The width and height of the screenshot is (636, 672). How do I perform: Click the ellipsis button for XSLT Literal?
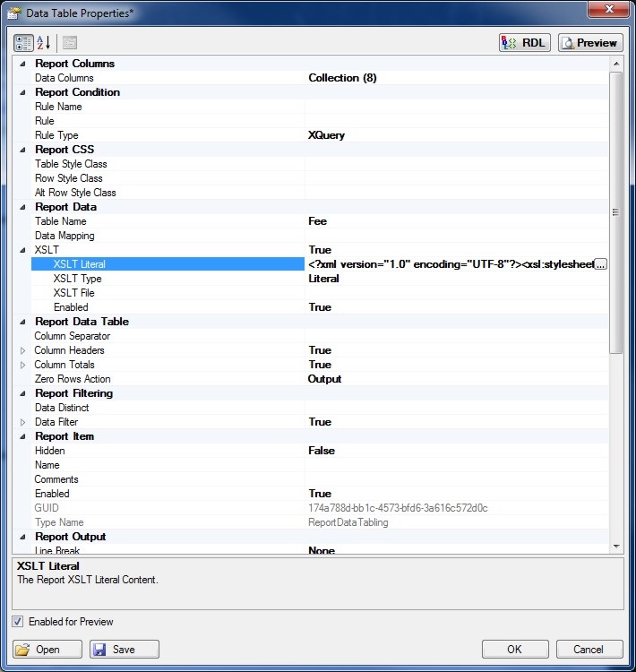pos(600,264)
